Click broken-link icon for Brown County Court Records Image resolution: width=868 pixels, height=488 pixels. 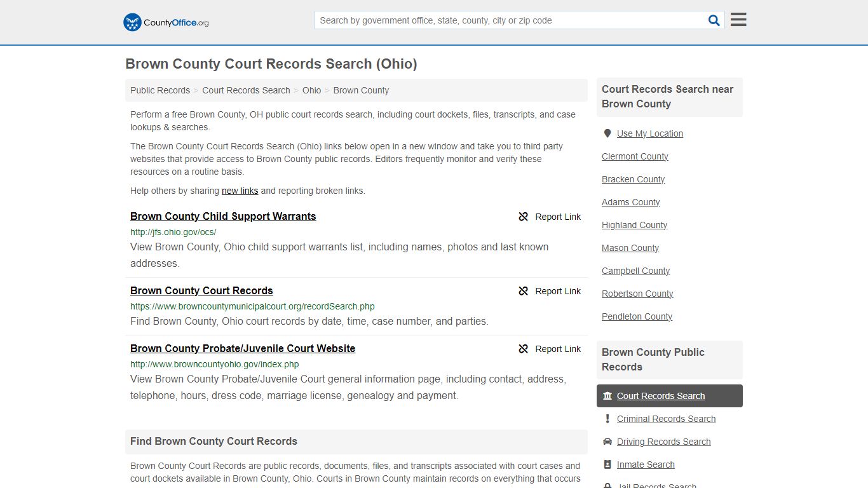click(523, 291)
